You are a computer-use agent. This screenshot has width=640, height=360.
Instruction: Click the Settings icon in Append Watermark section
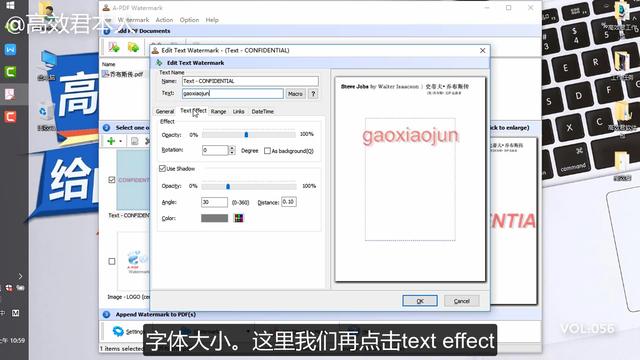118,331
